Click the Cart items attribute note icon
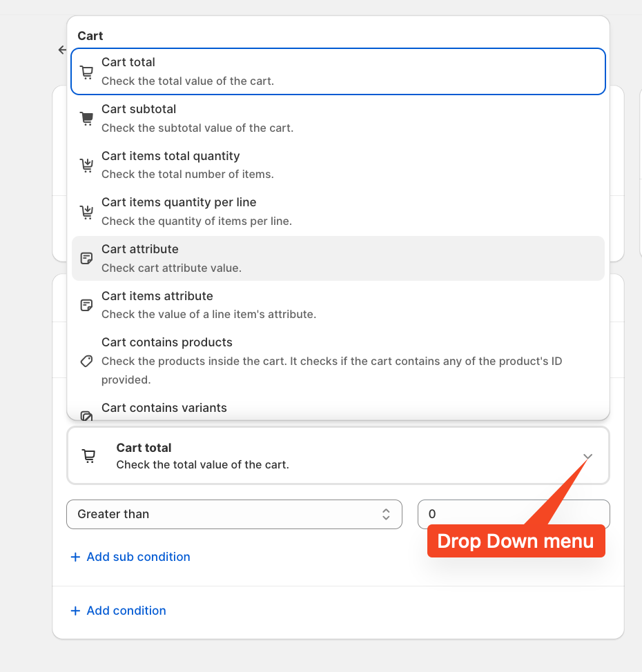Screen dimensions: 642x672 (86, 305)
